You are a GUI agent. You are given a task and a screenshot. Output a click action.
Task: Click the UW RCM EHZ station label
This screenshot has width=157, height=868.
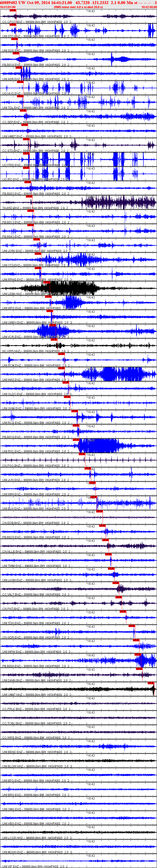click(36, 366)
